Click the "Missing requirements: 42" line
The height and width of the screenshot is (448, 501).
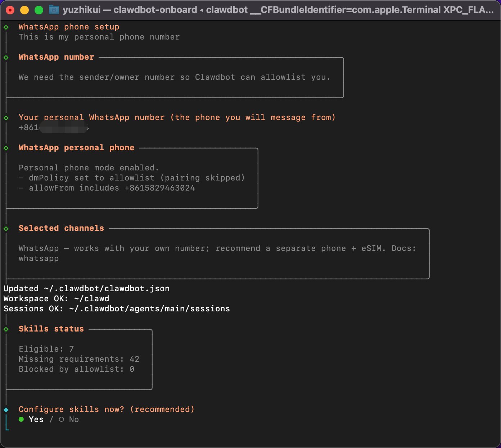point(79,359)
